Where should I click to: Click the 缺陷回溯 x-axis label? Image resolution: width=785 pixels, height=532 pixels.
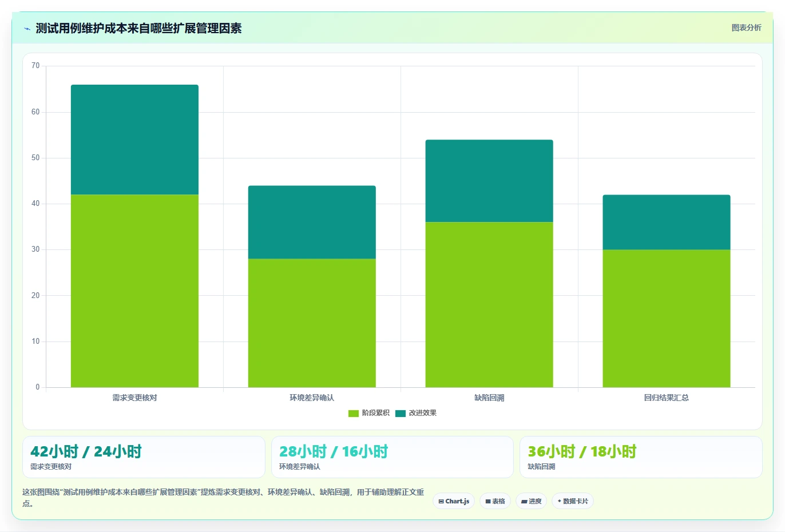489,398
